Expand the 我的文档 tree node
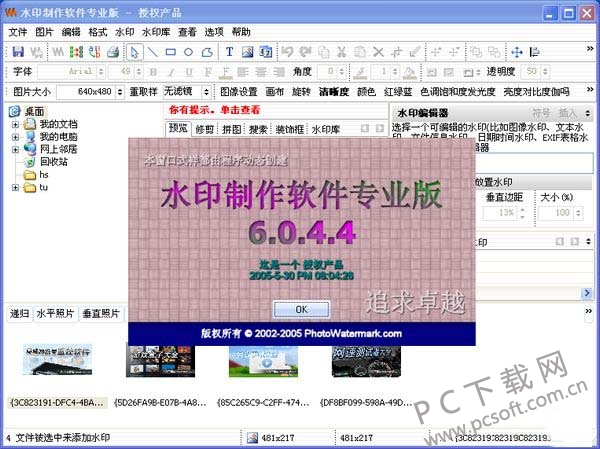 tap(15, 124)
